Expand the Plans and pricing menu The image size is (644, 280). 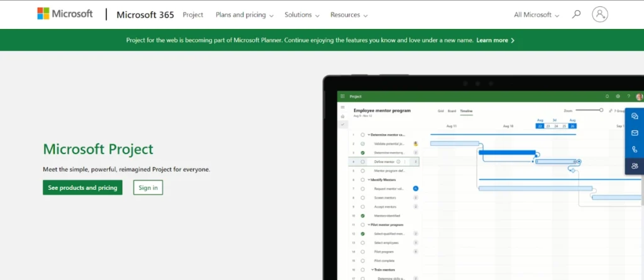(x=245, y=15)
